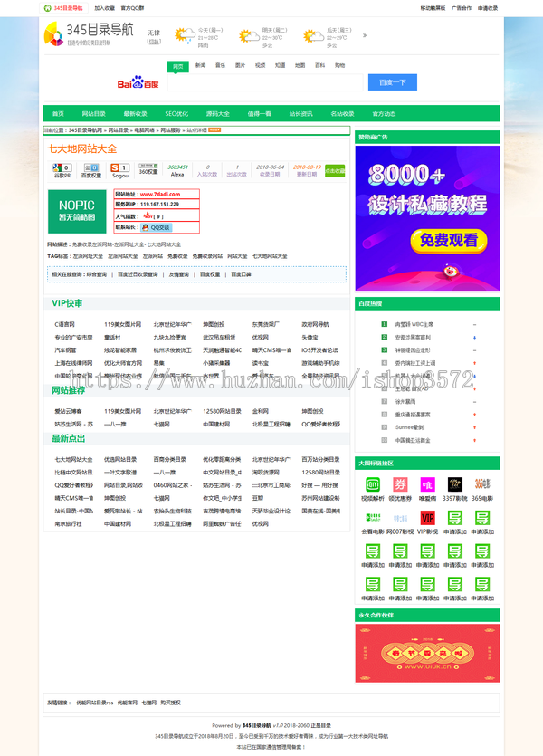Open 最新收录 in the green nav bar
543x756 pixels.
[x=135, y=114]
